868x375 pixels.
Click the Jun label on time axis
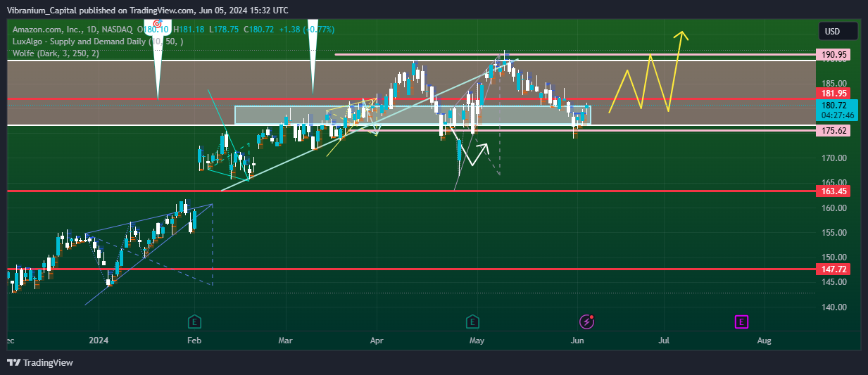[x=578, y=341]
